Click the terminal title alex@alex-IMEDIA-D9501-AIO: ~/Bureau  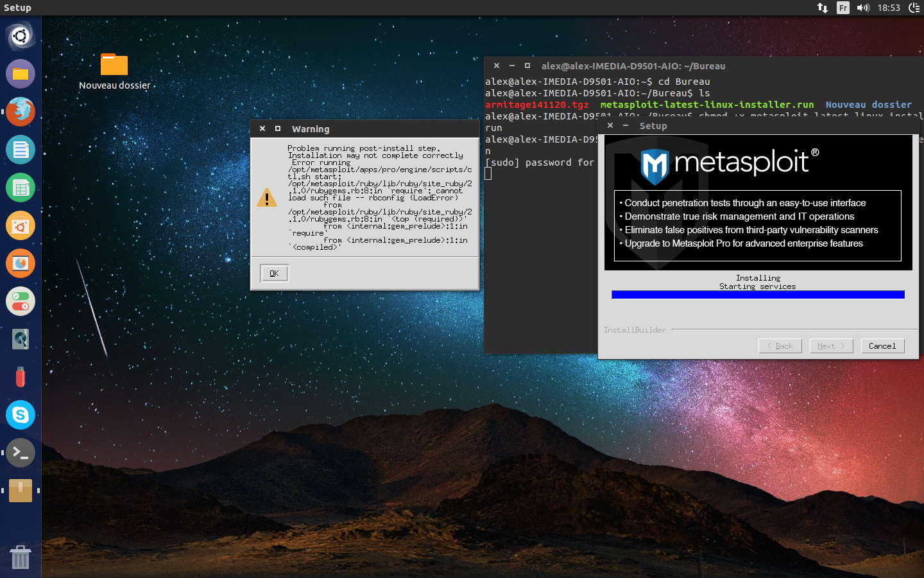[x=633, y=66]
